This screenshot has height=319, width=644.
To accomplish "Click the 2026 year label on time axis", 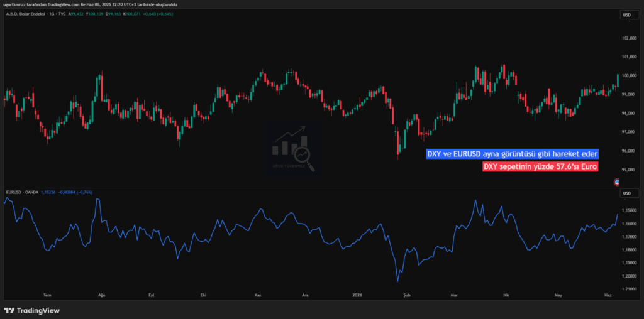I will click(x=357, y=295).
